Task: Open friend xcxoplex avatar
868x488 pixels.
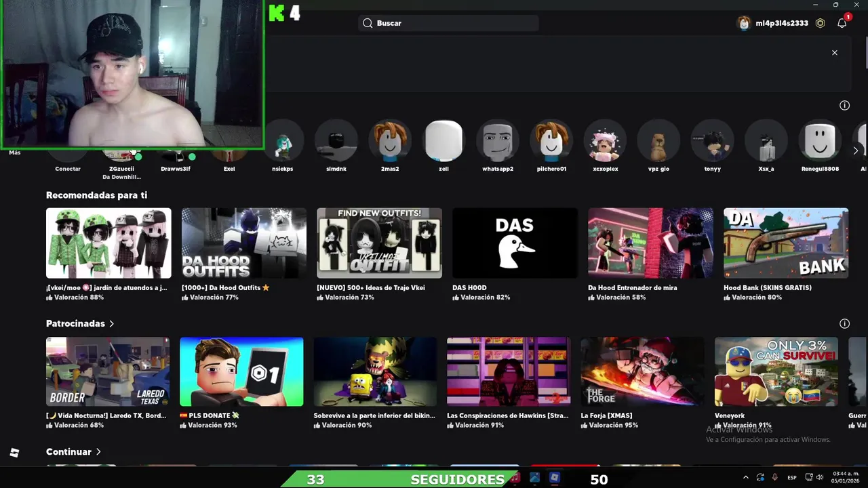Action: 605,141
